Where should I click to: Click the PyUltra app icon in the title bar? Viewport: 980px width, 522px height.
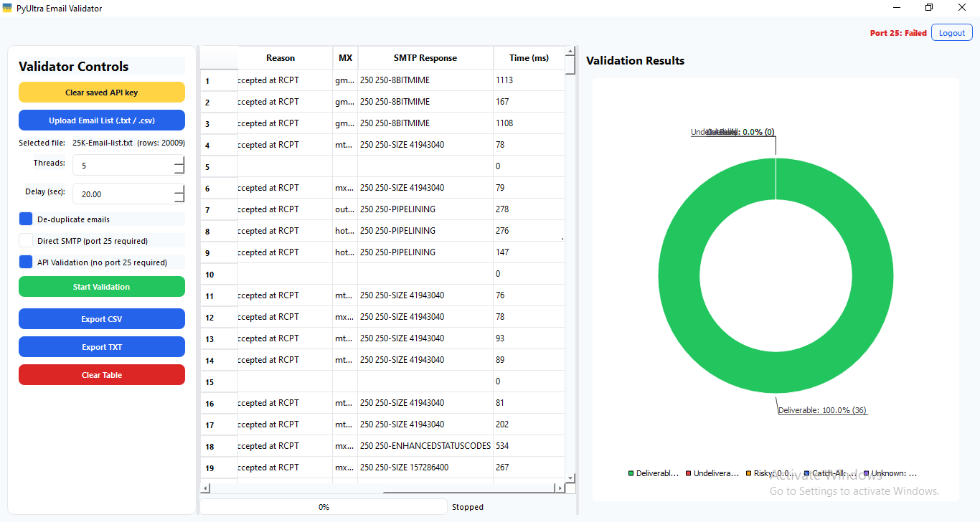[x=9, y=8]
